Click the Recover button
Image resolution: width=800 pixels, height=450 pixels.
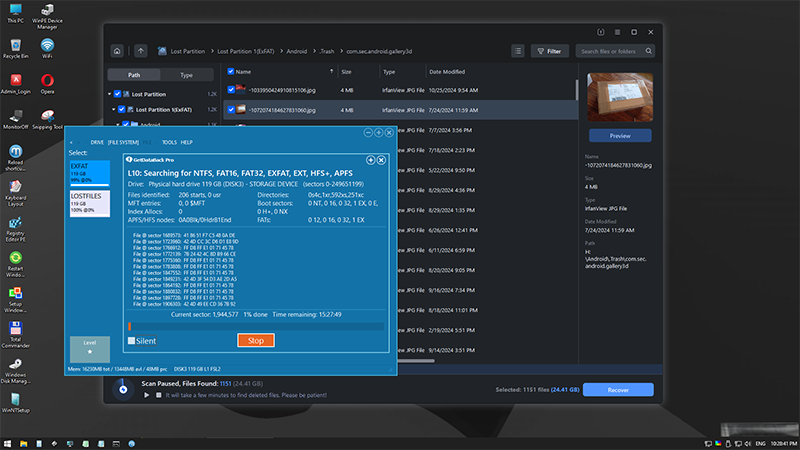(x=617, y=389)
